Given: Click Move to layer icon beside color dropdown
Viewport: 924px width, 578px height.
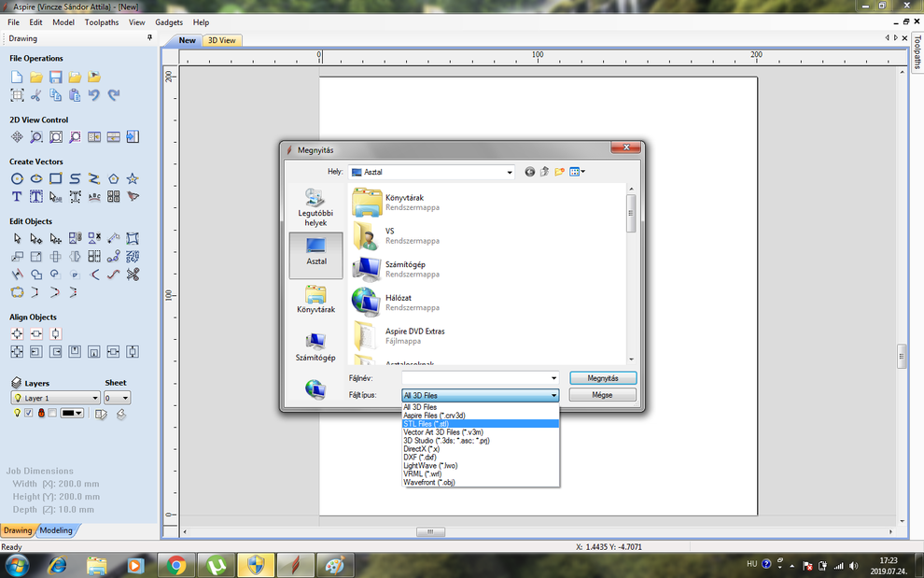Looking at the screenshot, I should click(x=102, y=414).
